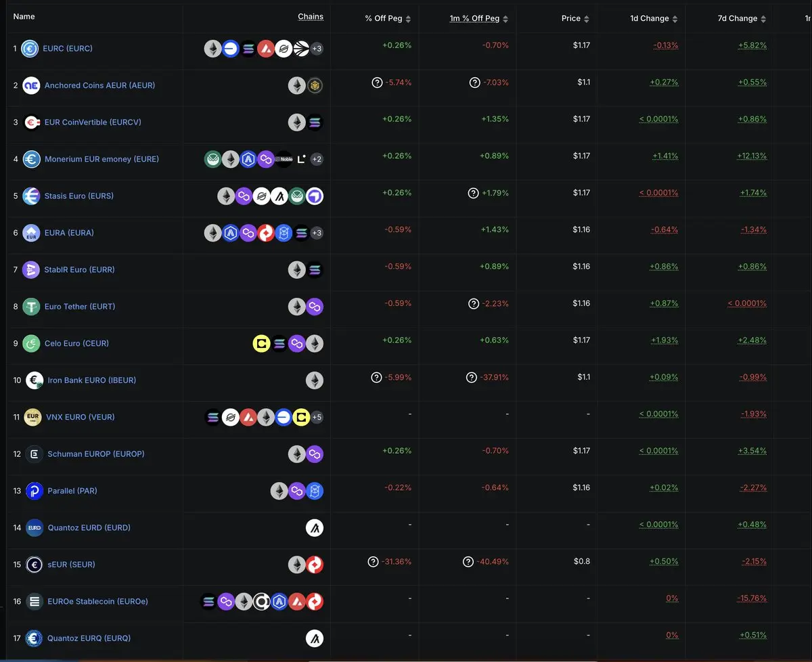Click the sEUR token logo icon

click(x=35, y=565)
